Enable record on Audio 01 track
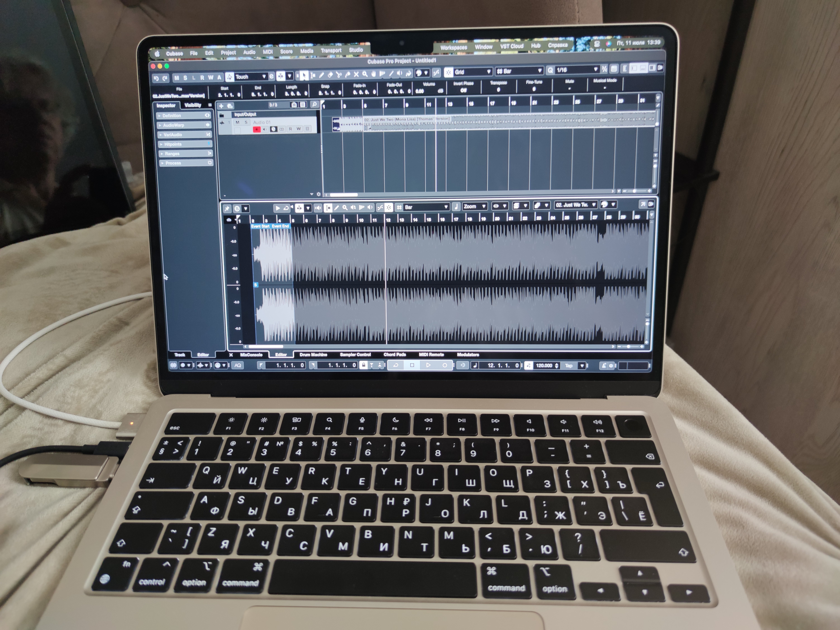840x630 pixels. 257,129
